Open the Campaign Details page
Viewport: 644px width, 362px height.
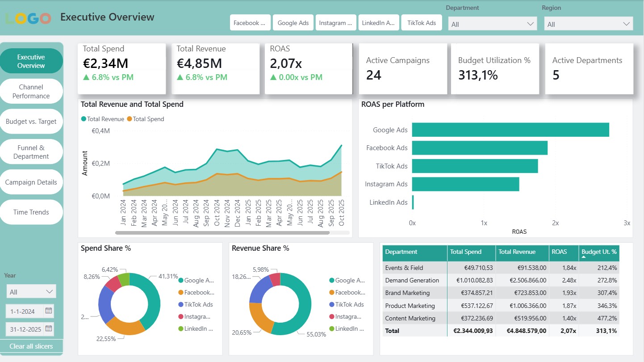point(31,182)
